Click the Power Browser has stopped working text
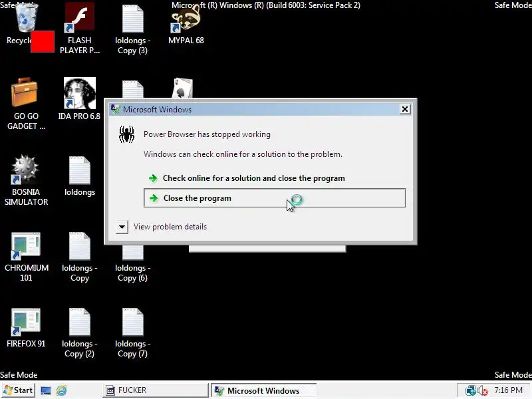The height and width of the screenshot is (399, 532). (x=207, y=134)
